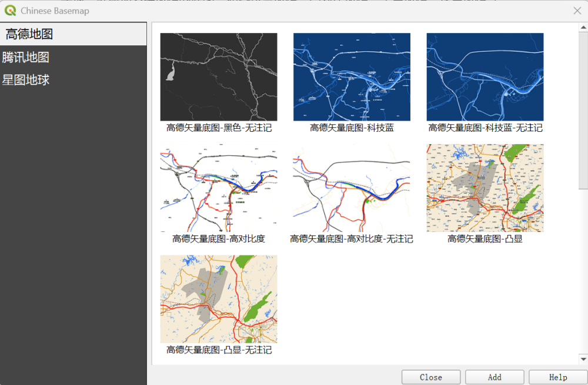Pick the 高德矢量底图-凸显 map thumbnail
588x385 pixels.
(485, 188)
